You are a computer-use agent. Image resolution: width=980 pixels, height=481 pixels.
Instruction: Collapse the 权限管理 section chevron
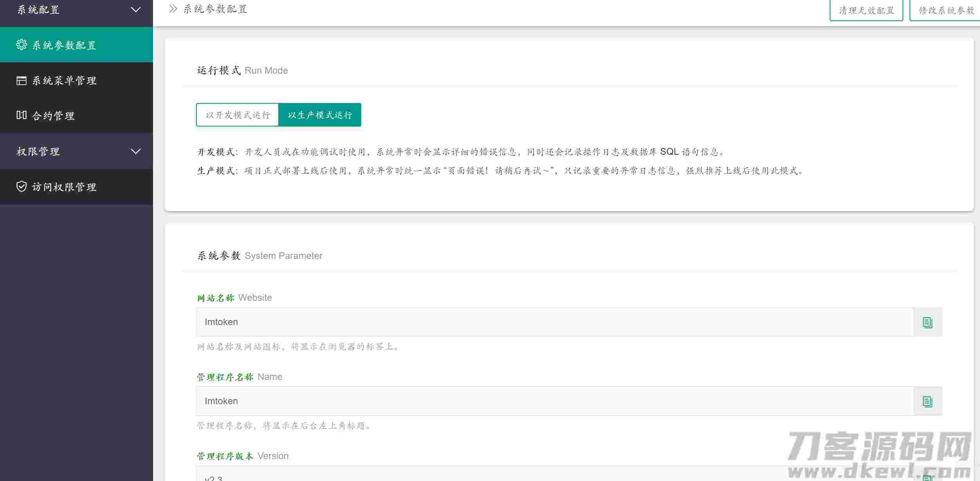(135, 151)
